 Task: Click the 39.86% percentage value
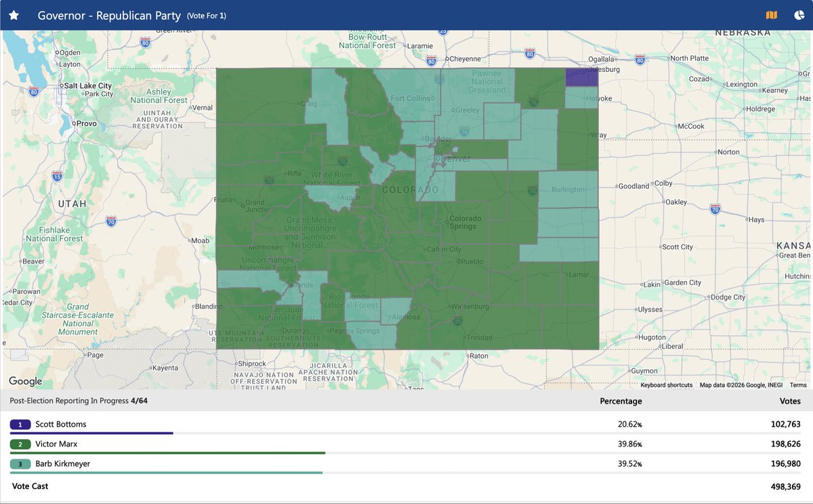pos(630,444)
